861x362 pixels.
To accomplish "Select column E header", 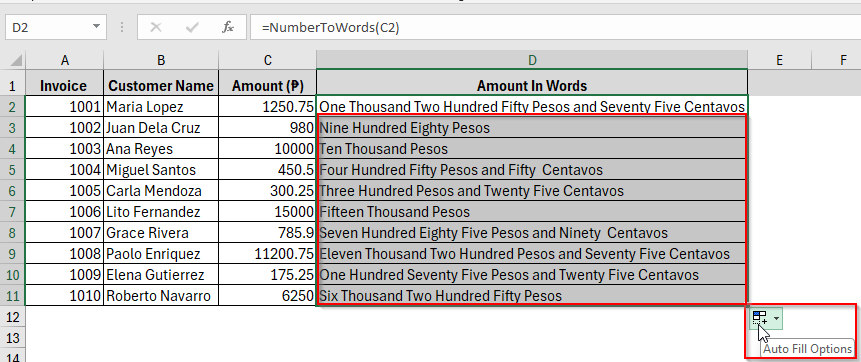I will (779, 60).
